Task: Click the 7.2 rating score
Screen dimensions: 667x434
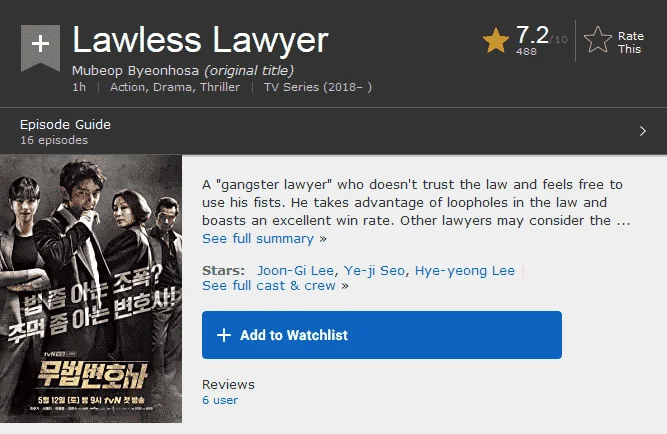Action: click(532, 35)
